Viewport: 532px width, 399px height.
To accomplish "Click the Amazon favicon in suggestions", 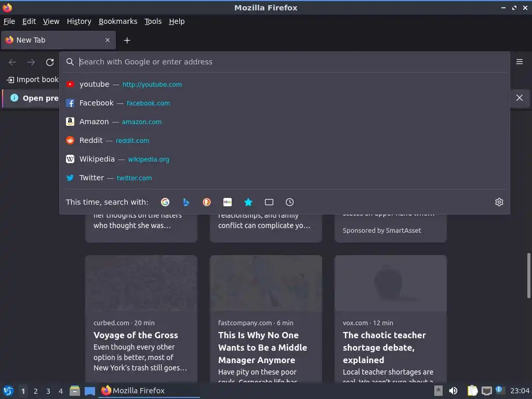I will click(70, 122).
